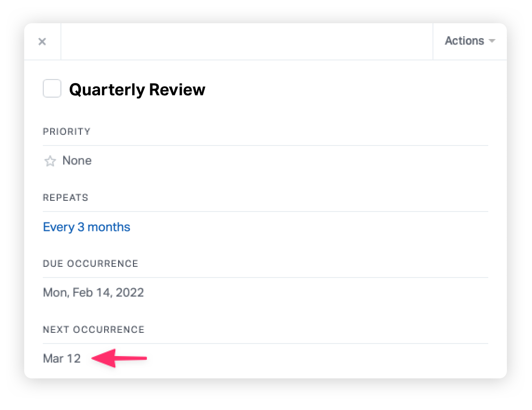The height and width of the screenshot is (410, 532).
Task: Click the NEXT OCCURRENCE section heading
Action: [x=93, y=330]
